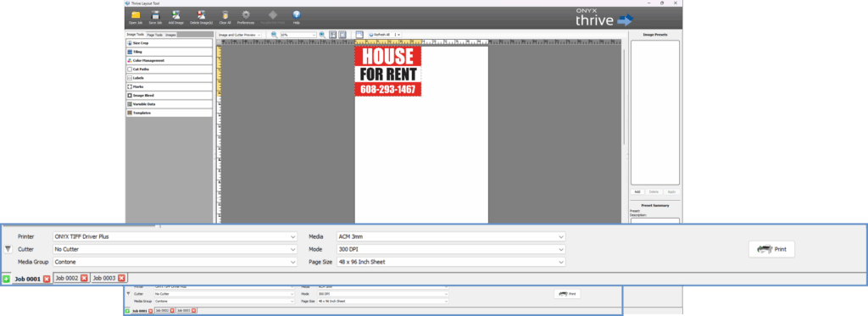Open the arrow menu next to Refresh All
Viewport: 868px width, 316px height.
click(x=398, y=35)
